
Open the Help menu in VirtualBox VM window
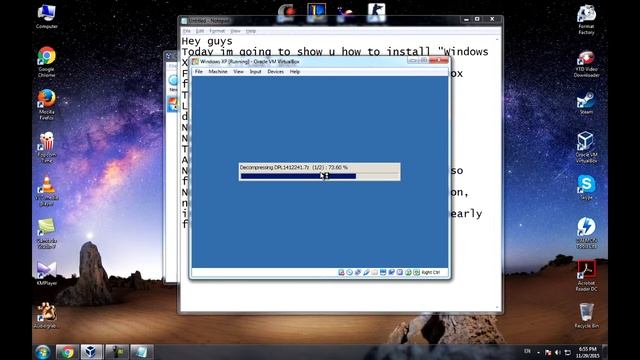point(295,71)
